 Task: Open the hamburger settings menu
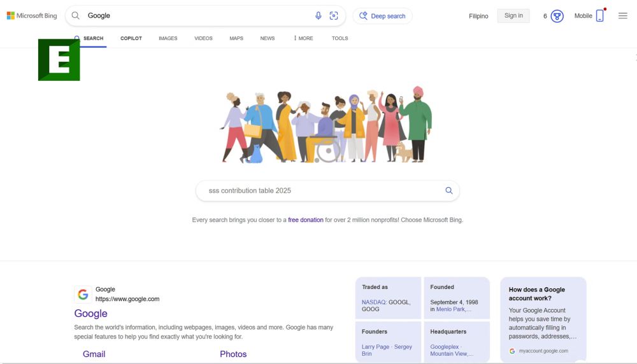(x=623, y=16)
